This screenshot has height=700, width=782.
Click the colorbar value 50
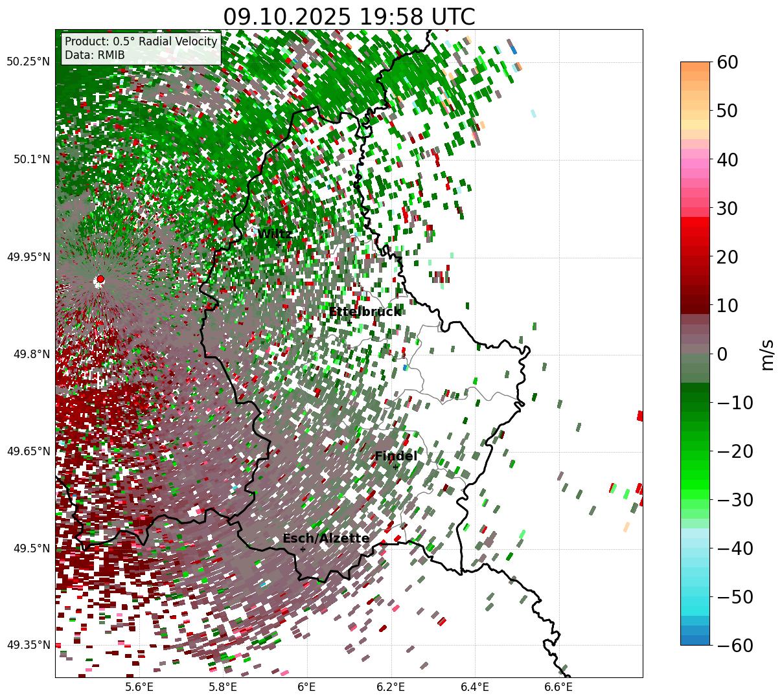(x=728, y=111)
